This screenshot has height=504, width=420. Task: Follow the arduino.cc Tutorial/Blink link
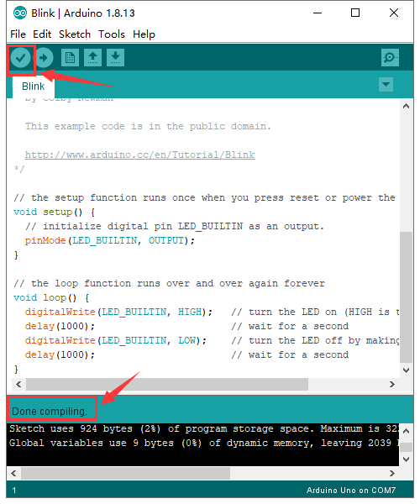pyautogui.click(x=140, y=155)
